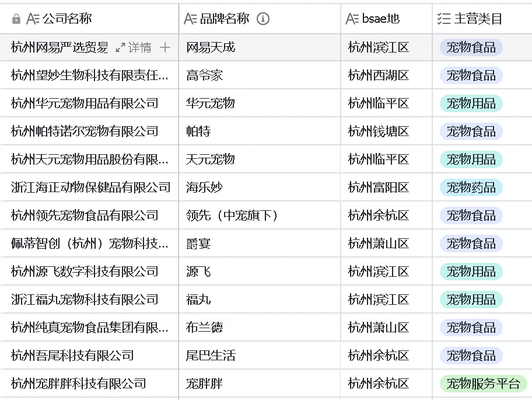The width and height of the screenshot is (532, 400).
Task: Select cell 杭州吾尾科技有限公司
Action: [x=89, y=356]
